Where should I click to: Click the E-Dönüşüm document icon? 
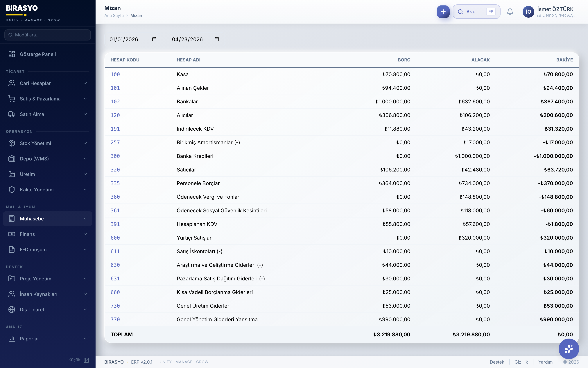click(12, 250)
